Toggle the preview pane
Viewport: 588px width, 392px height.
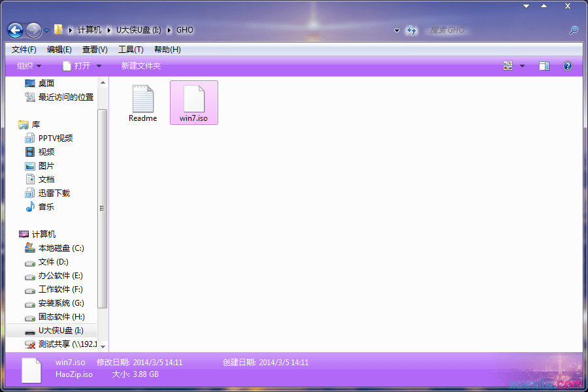coord(544,65)
